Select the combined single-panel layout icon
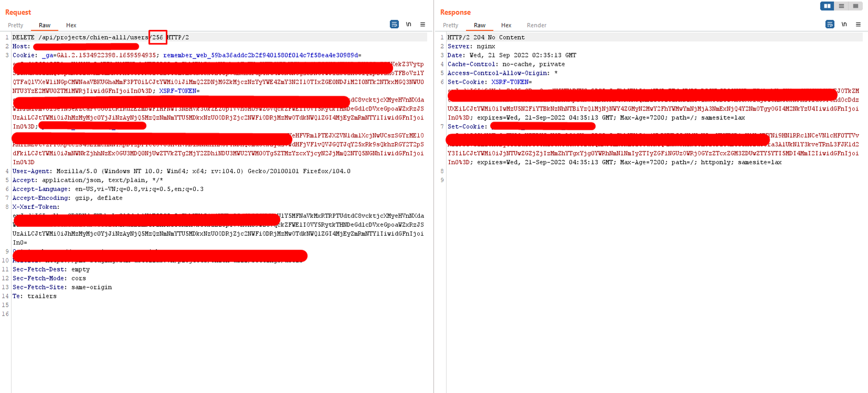Image resolution: width=868 pixels, height=393 pixels. click(x=855, y=6)
